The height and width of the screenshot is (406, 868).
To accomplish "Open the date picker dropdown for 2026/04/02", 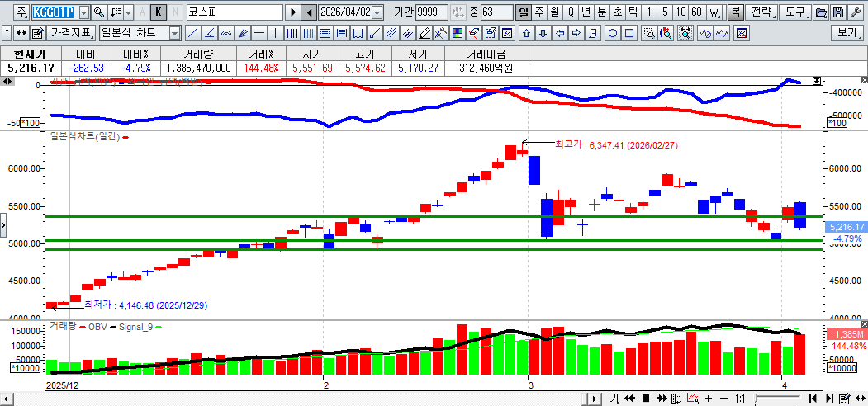I will [377, 12].
